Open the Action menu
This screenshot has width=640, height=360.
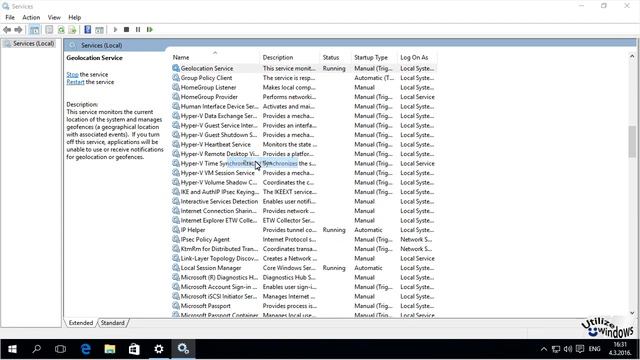point(31,18)
